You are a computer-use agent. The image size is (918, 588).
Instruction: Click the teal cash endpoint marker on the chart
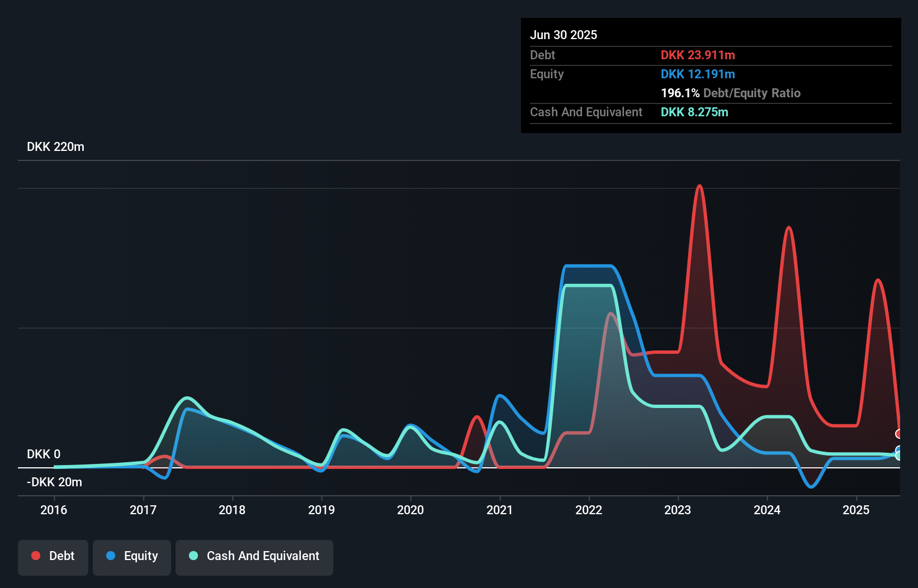[900, 457]
